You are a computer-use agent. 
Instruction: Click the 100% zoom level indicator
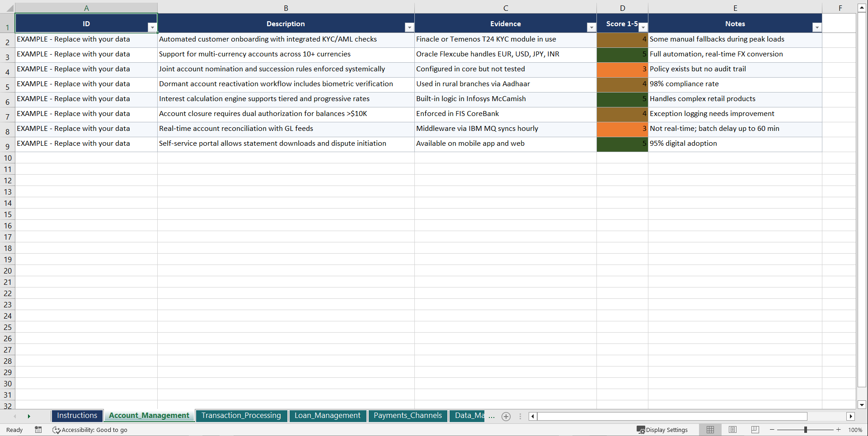[855, 430]
